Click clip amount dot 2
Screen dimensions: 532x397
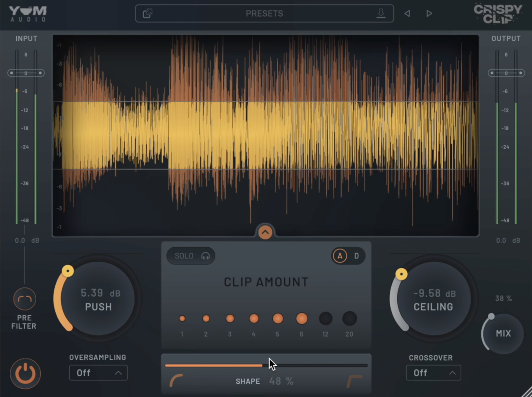[206, 319]
